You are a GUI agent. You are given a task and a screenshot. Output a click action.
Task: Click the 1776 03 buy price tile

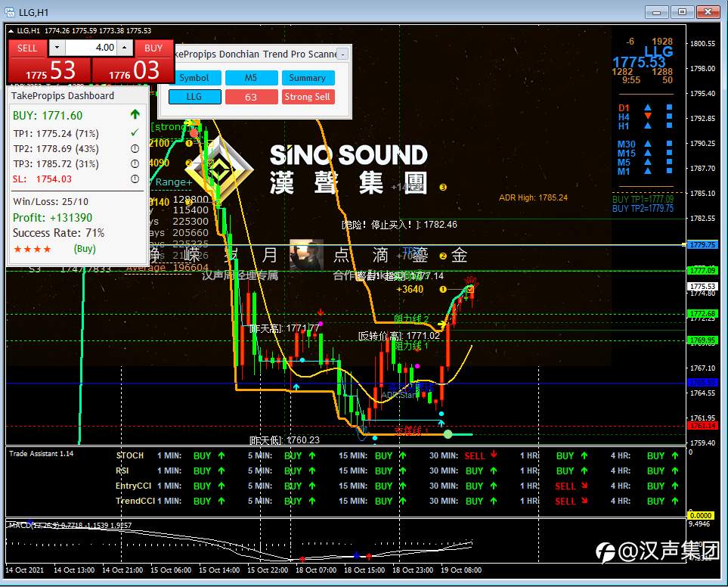coord(133,71)
